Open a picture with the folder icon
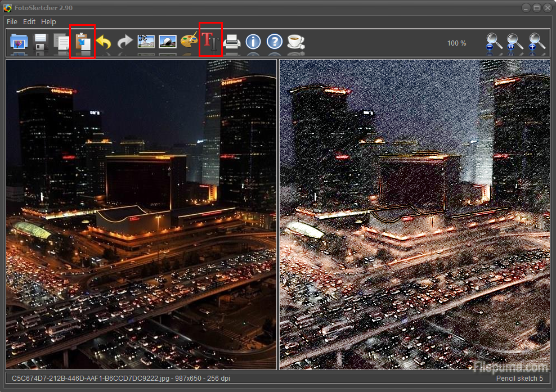This screenshot has width=556, height=392. [19, 42]
